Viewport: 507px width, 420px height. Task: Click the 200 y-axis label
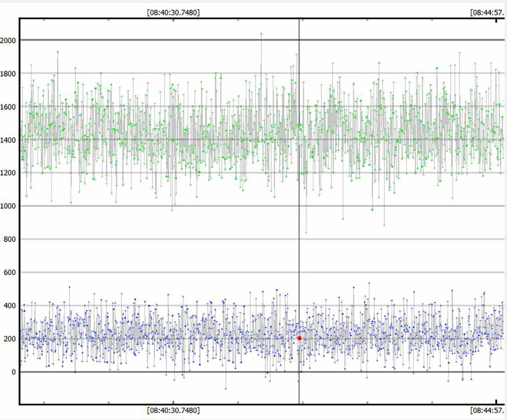coord(10,339)
